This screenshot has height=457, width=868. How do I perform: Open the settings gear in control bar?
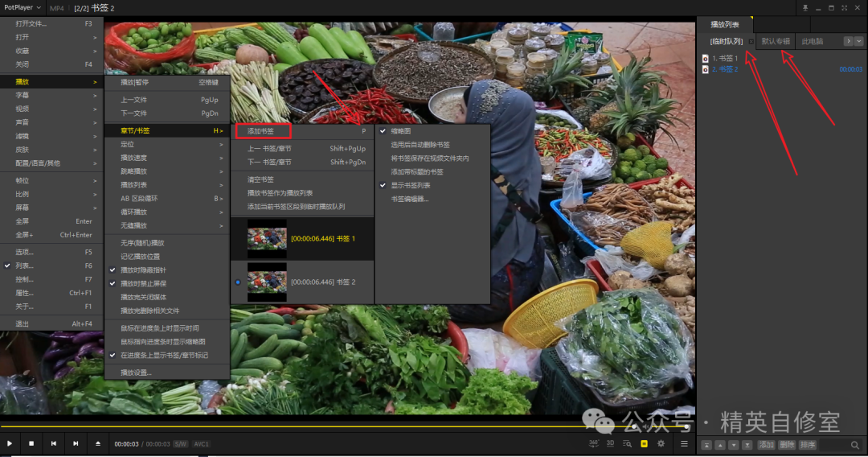[x=661, y=443]
